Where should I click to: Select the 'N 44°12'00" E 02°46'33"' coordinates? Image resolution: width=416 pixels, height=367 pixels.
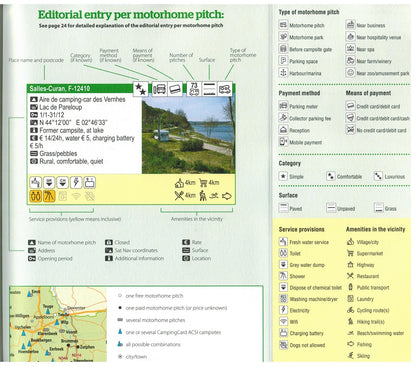coord(73,123)
